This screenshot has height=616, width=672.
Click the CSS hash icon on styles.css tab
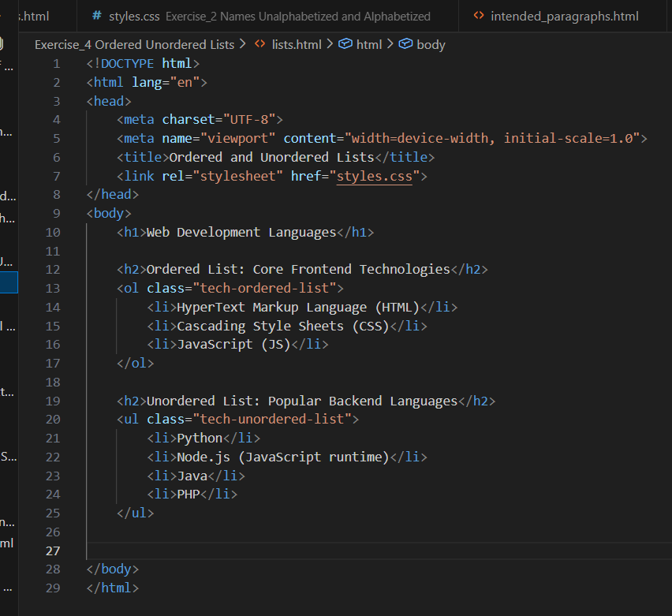point(97,16)
